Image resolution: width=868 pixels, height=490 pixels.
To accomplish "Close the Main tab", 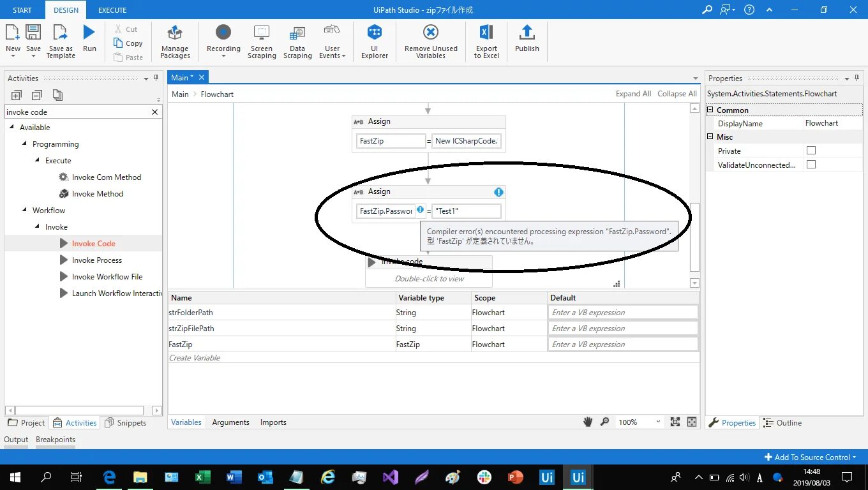I will pos(201,77).
